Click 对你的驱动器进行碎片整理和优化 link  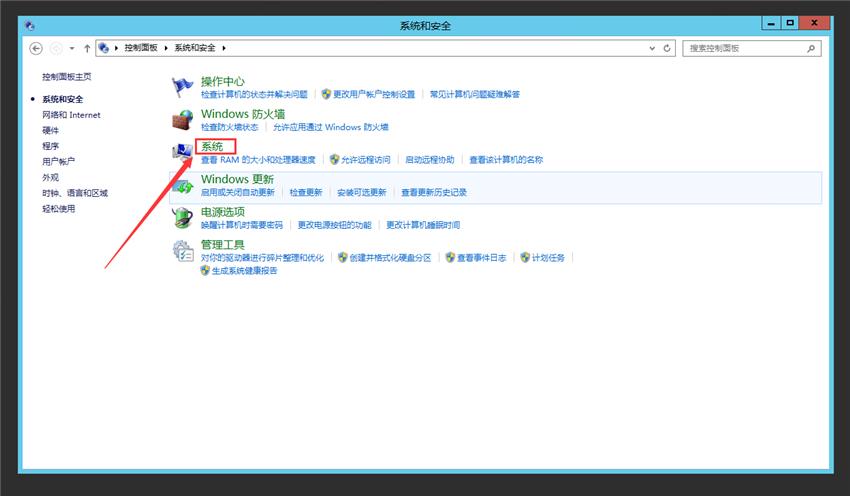click(x=262, y=258)
